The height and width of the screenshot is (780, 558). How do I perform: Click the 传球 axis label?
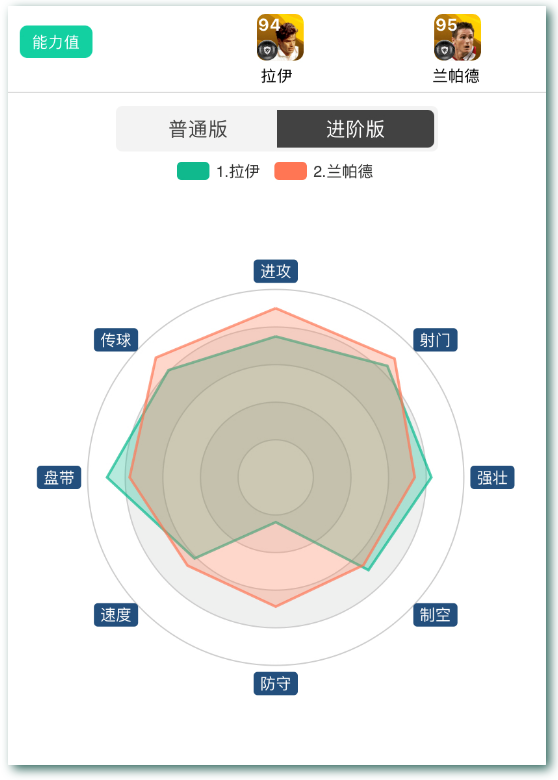pyautogui.click(x=116, y=340)
